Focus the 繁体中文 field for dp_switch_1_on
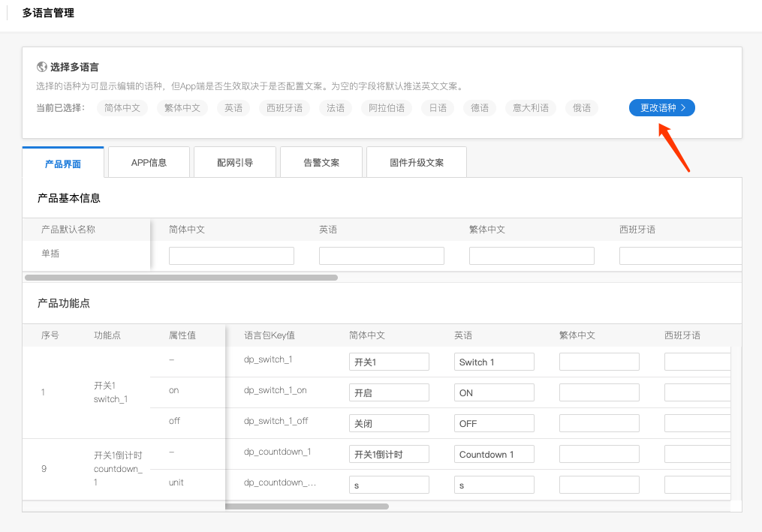The height and width of the screenshot is (532, 762). point(599,392)
